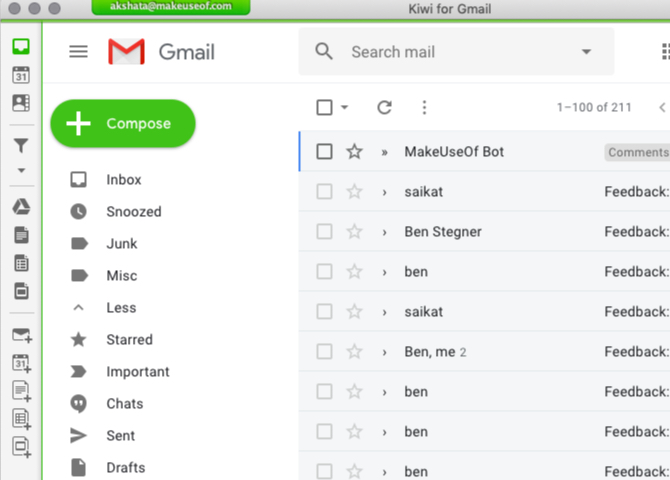Star the MakeUseOf Bot email
Image resolution: width=670 pixels, height=480 pixels.
[354, 152]
